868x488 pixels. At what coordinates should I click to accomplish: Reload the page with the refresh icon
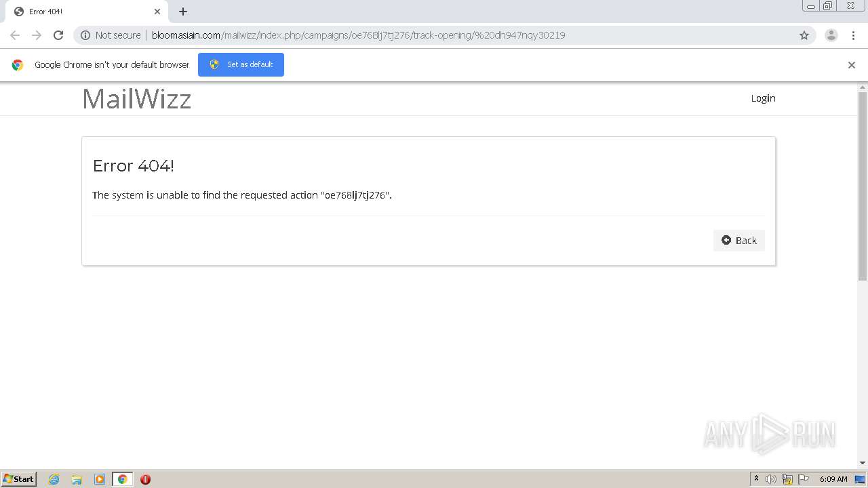point(58,35)
